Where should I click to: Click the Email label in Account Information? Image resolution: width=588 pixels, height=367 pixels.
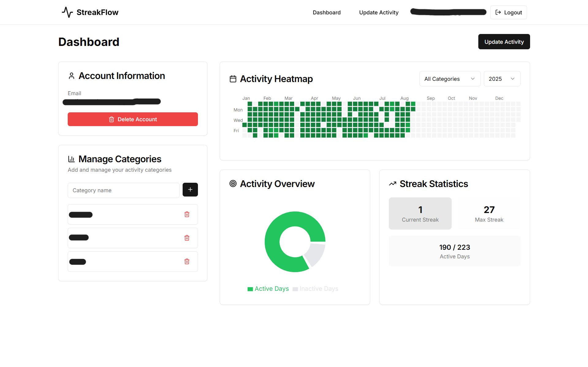74,93
